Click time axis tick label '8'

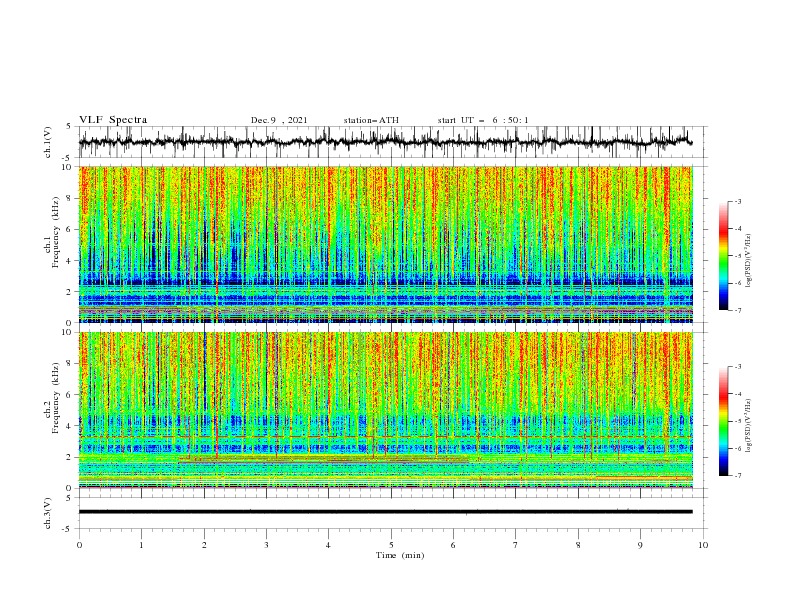[x=578, y=545]
